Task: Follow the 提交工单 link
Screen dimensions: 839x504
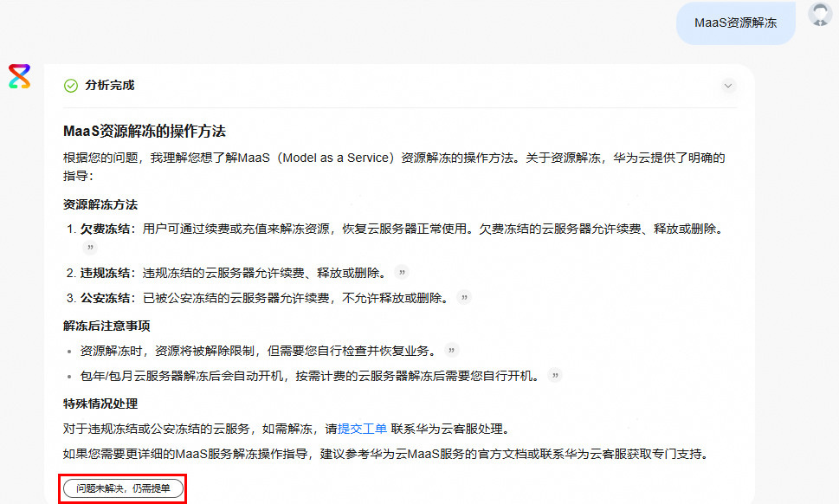Action: pyautogui.click(x=362, y=429)
